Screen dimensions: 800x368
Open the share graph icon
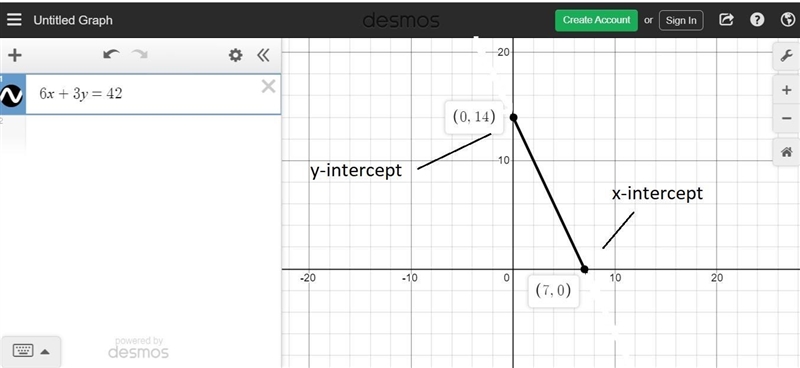[x=726, y=20]
